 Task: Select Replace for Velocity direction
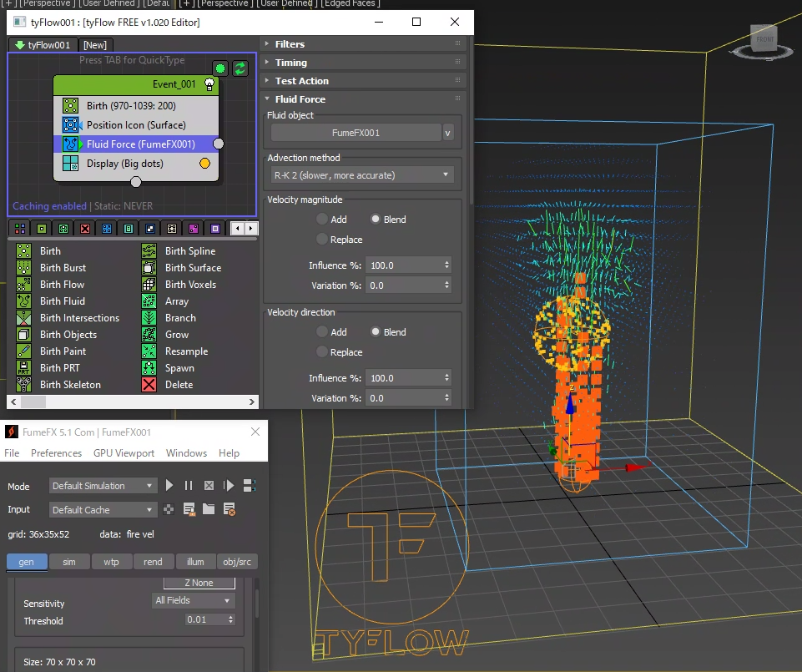(x=322, y=351)
